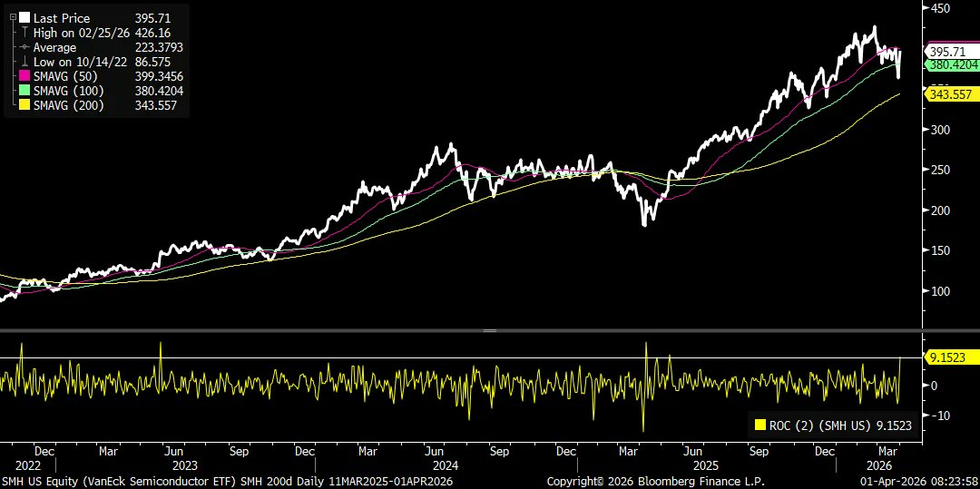The width and height of the screenshot is (980, 489).
Task: Click the legend value 426.16
Action: coord(153,33)
